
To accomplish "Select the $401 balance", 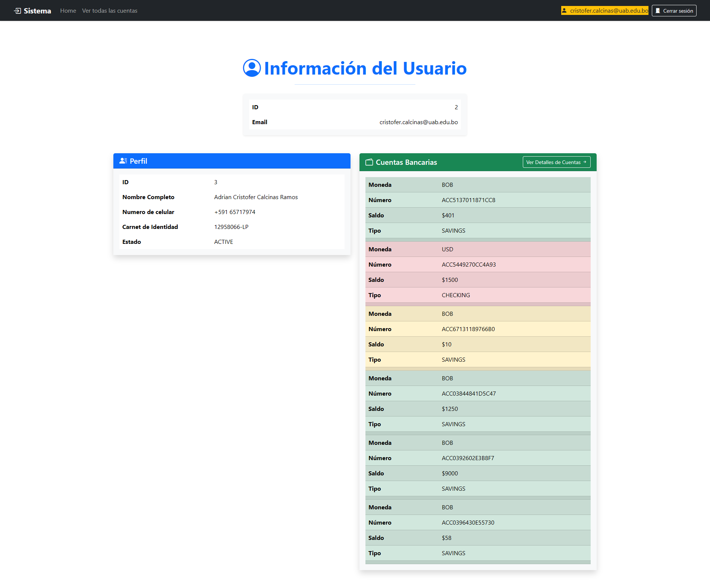I will (x=448, y=215).
